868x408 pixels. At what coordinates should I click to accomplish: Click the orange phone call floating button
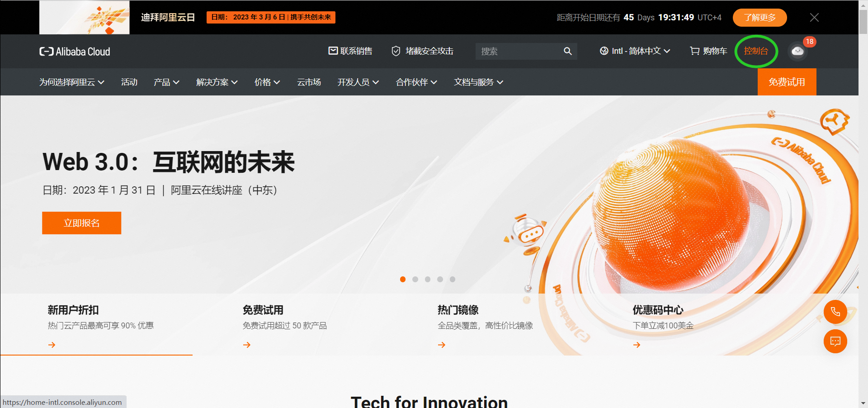[835, 312]
